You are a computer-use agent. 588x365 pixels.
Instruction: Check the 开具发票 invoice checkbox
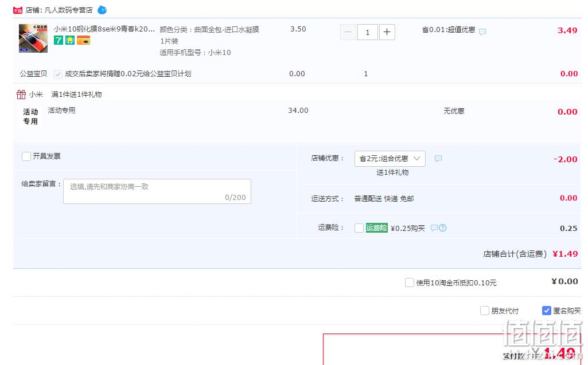[x=26, y=156]
